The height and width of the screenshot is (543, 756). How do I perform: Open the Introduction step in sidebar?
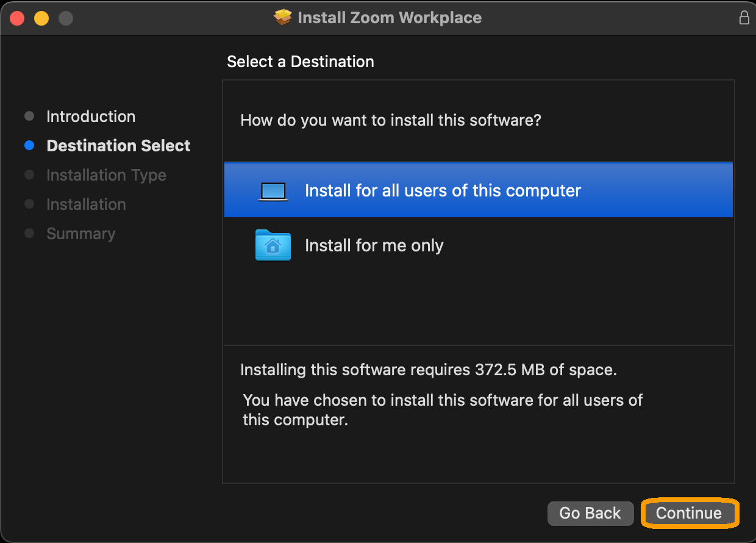91,117
